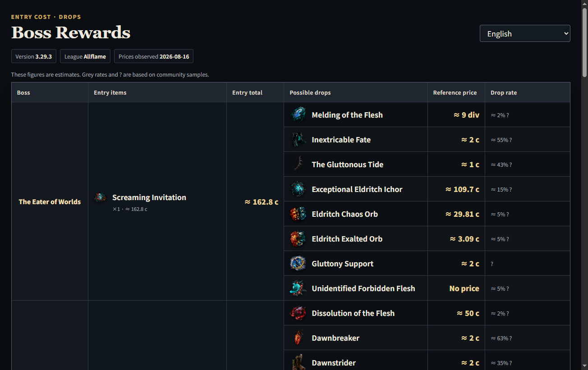Screen dimensions: 588x370
Task: Click the Unidentified Forbidden Flesh name
Action: [x=363, y=288]
